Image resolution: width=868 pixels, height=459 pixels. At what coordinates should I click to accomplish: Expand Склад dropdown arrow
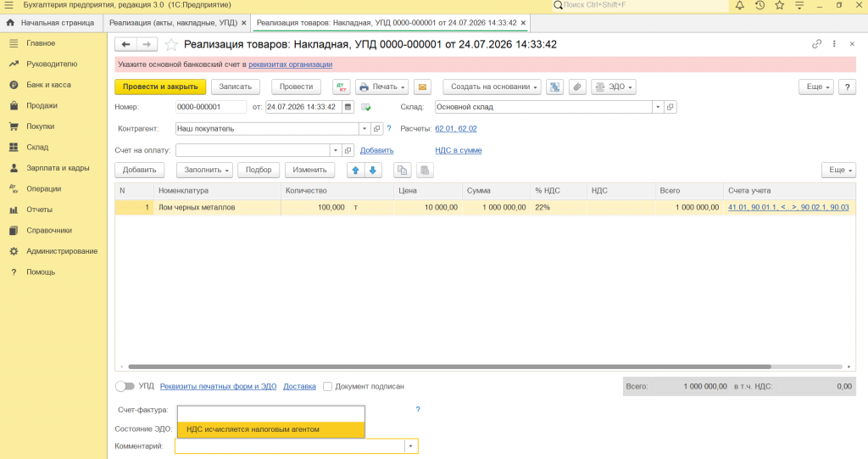coord(658,107)
